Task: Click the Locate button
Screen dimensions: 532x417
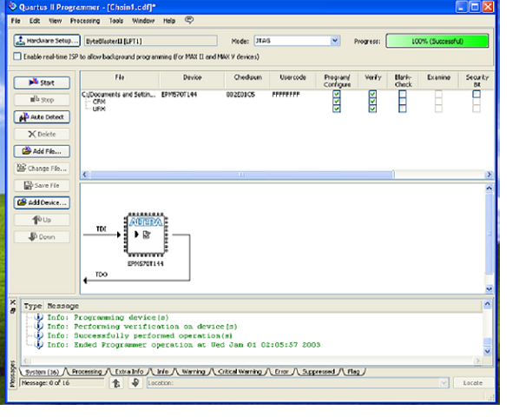Action: (x=473, y=383)
